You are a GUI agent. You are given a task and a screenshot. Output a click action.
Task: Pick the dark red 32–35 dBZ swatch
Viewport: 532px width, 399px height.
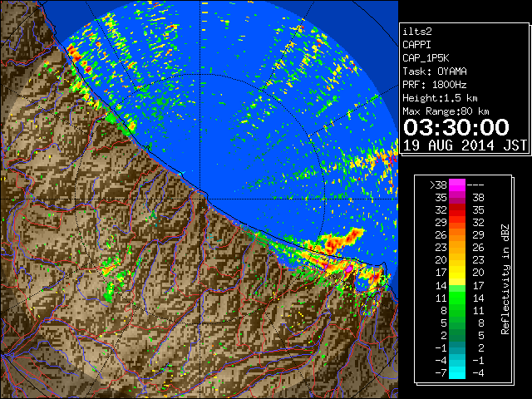[457, 210]
